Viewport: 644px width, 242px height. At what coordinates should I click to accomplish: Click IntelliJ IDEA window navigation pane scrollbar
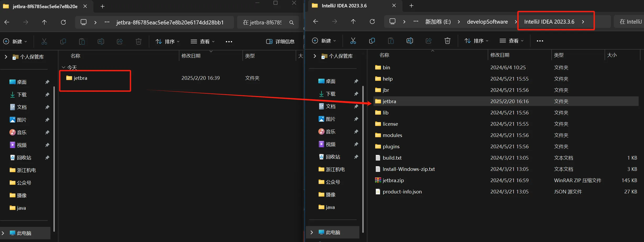[x=363, y=159]
